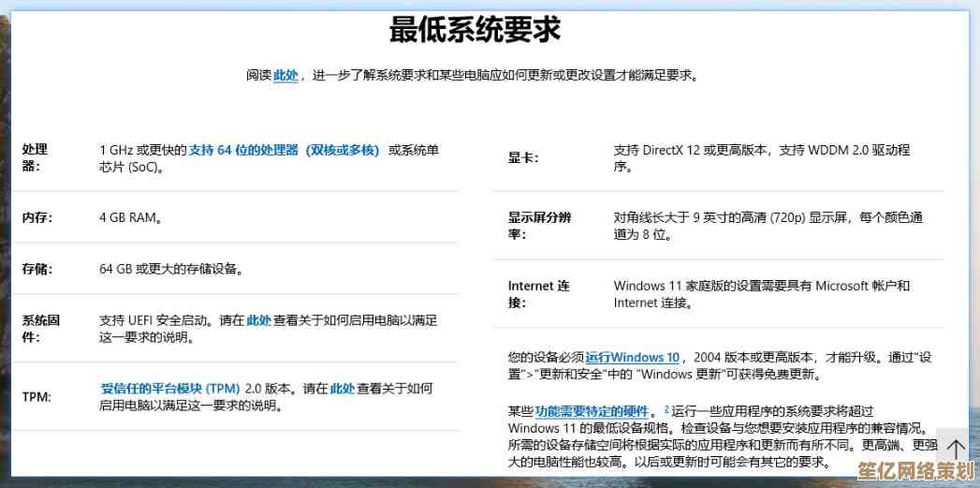The width and height of the screenshot is (980, 488).
Task: Click the 显示屏分辨率 row label
Action: click(x=539, y=226)
